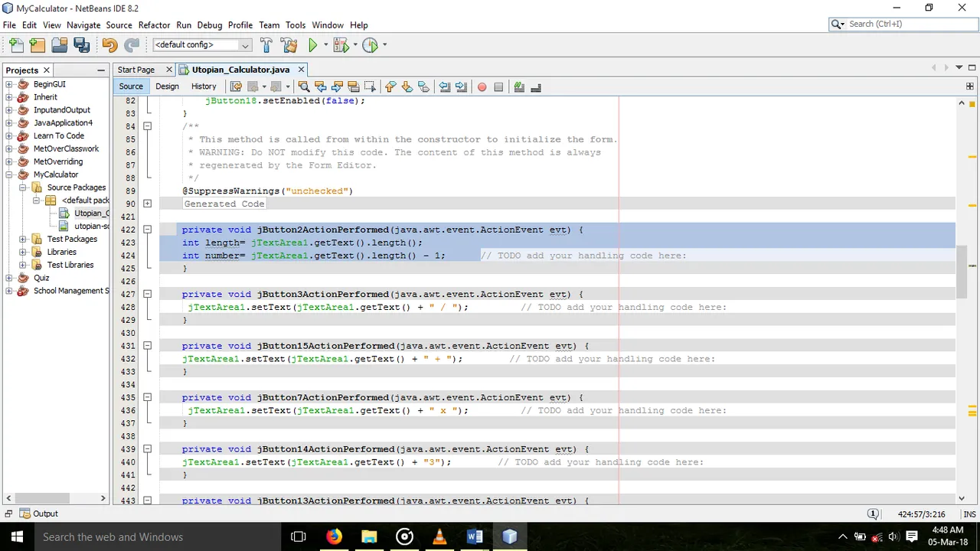
Task: Open the Navigate menu
Action: 83,25
